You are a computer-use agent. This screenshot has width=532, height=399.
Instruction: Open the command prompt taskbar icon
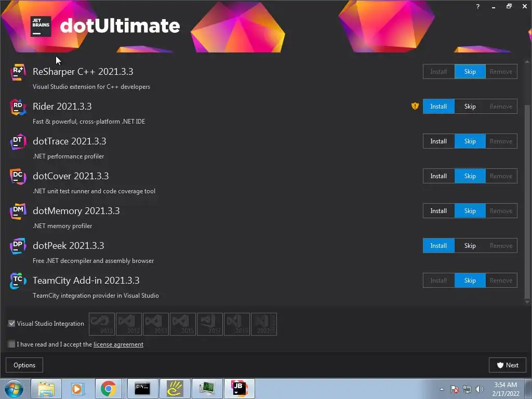[x=142, y=389]
